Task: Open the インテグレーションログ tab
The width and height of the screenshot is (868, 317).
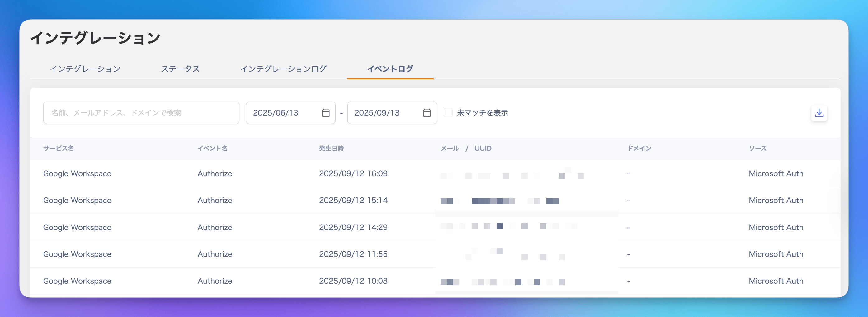Action: [283, 69]
